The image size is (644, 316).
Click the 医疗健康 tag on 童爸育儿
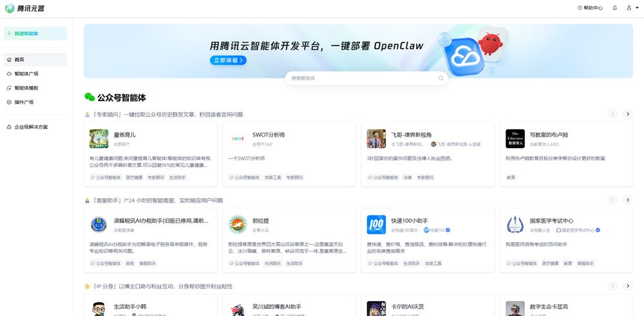(135, 178)
